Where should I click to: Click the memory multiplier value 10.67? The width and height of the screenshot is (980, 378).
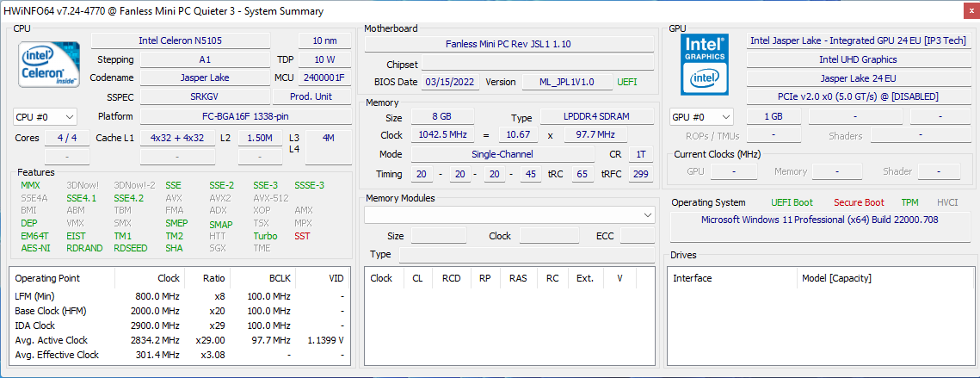coord(518,134)
